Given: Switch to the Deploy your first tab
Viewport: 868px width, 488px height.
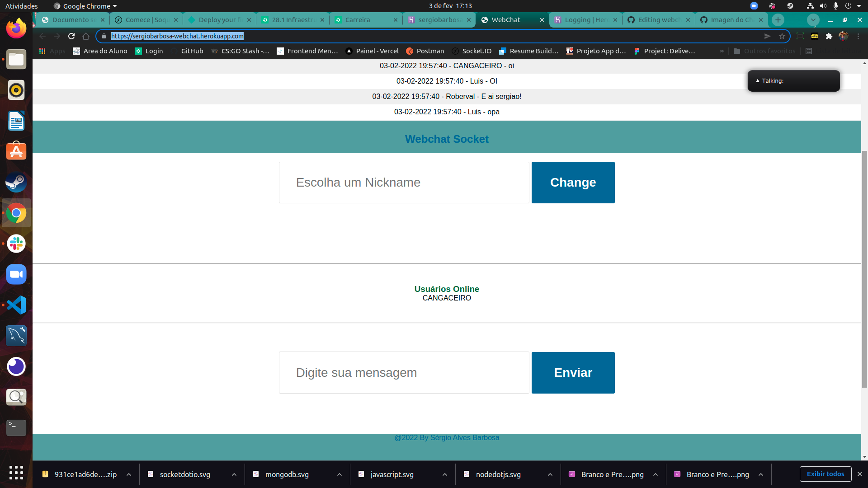Looking at the screenshot, I should tap(220, 20).
